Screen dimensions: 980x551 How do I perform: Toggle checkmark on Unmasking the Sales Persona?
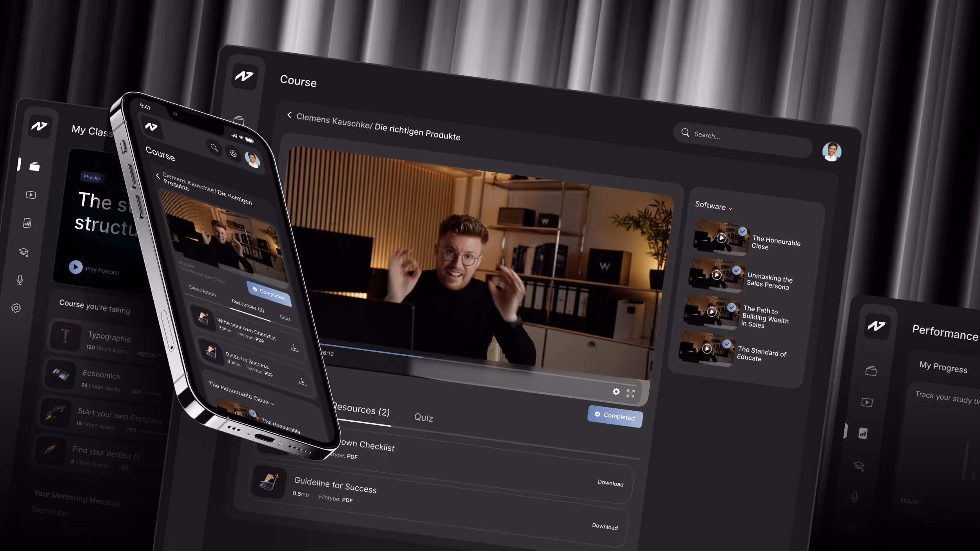pyautogui.click(x=736, y=270)
